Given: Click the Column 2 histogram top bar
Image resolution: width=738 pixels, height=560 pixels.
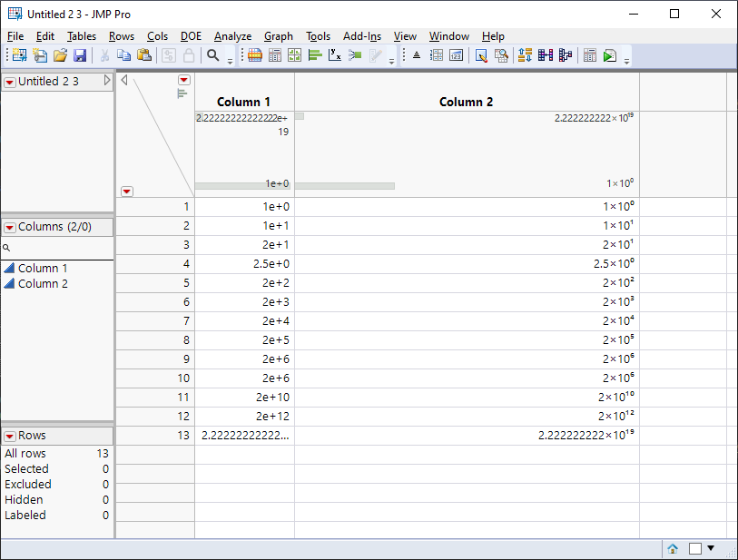Looking at the screenshot, I should click(300, 116).
